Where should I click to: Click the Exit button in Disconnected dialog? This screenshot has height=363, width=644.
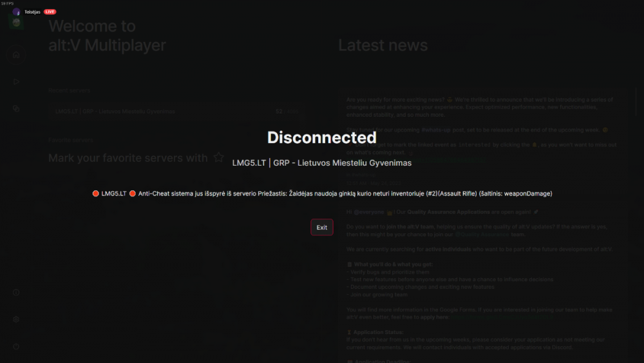tap(321, 228)
